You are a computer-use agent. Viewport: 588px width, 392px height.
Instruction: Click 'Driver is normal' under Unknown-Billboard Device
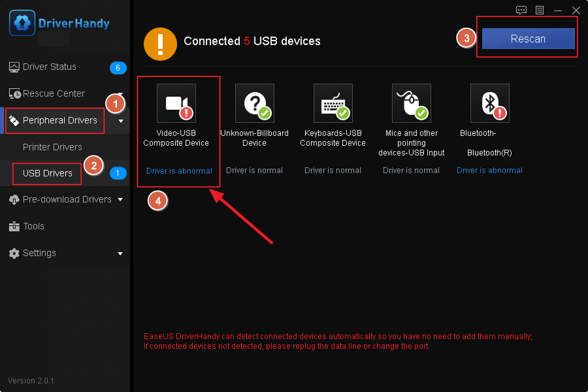pos(254,170)
